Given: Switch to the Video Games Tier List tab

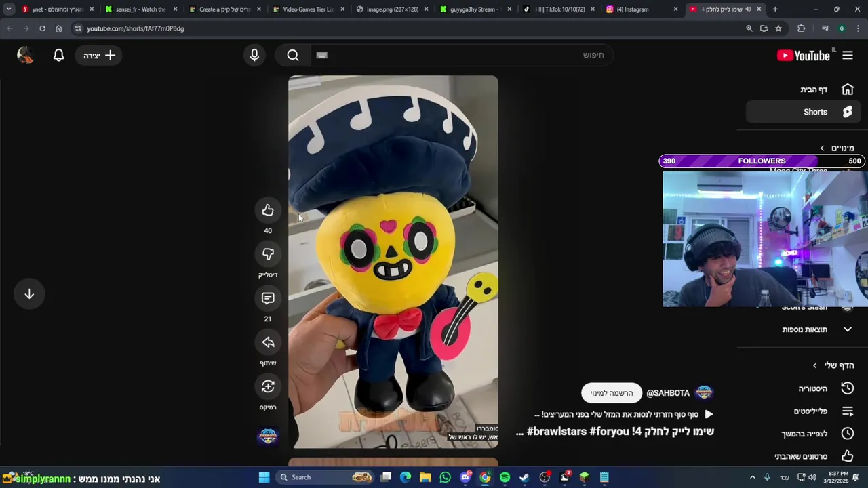Looking at the screenshot, I should [309, 9].
